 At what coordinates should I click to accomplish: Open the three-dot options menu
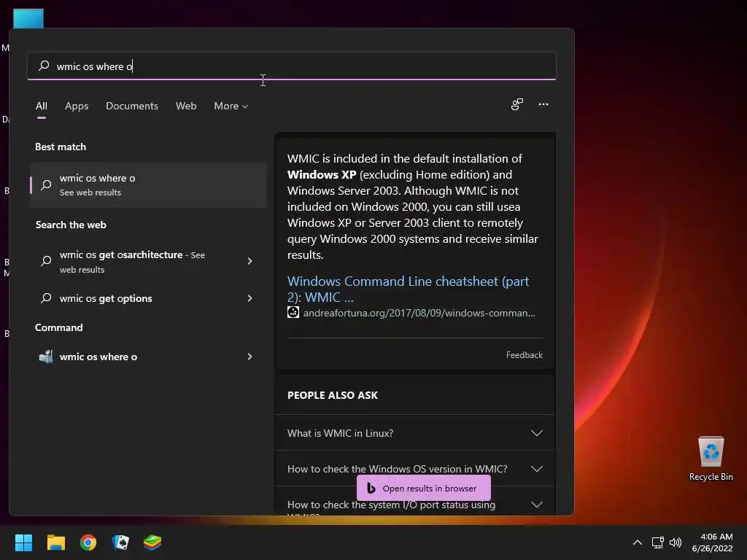(543, 104)
